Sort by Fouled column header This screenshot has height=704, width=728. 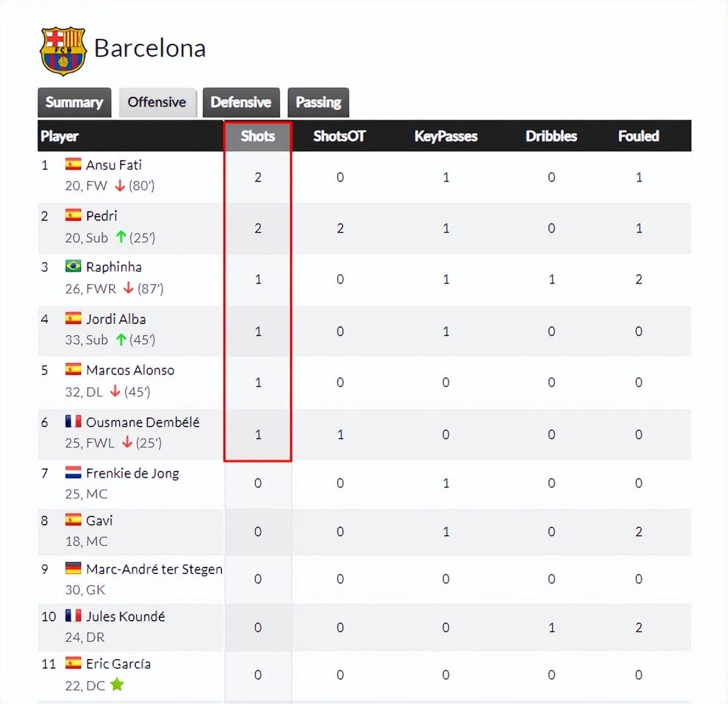(638, 137)
